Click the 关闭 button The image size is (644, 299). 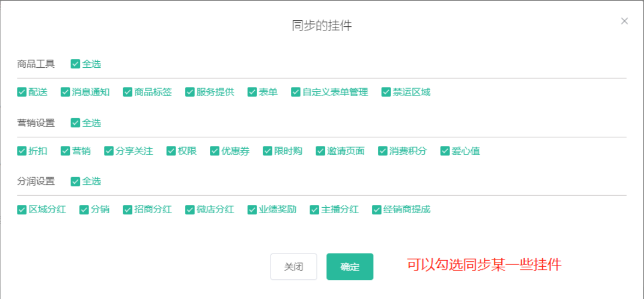pos(294,267)
